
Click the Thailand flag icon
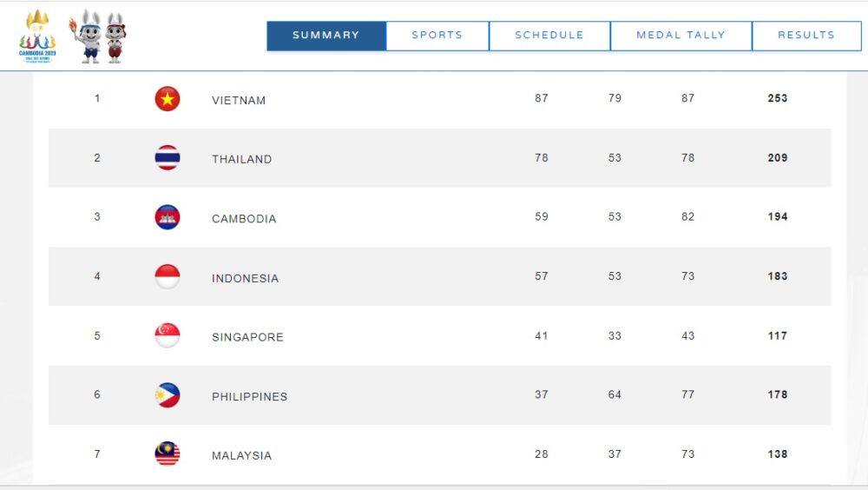point(168,158)
